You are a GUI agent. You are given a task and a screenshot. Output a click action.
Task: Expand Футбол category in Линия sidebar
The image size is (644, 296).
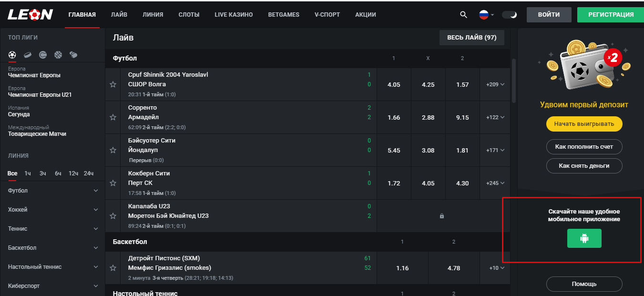[53, 191]
